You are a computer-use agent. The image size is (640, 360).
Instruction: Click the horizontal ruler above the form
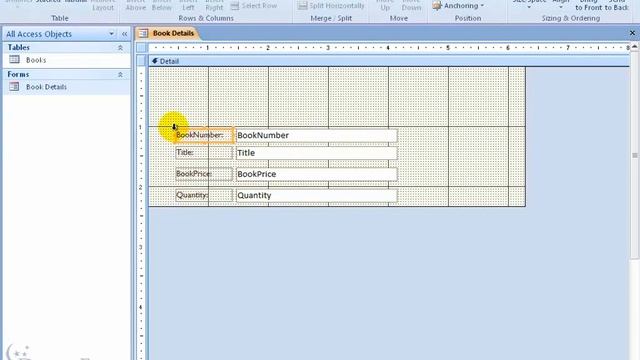389,48
